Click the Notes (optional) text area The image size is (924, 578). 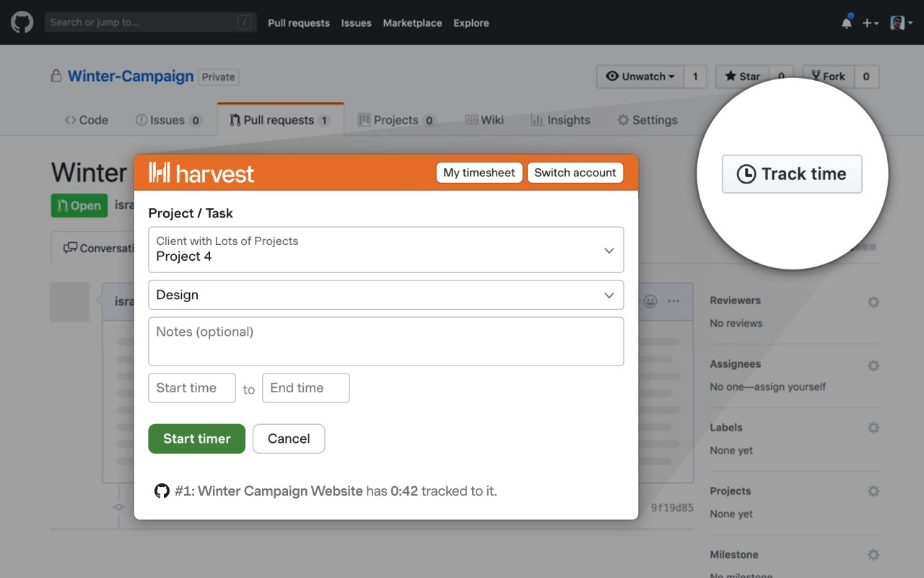pyautogui.click(x=386, y=341)
